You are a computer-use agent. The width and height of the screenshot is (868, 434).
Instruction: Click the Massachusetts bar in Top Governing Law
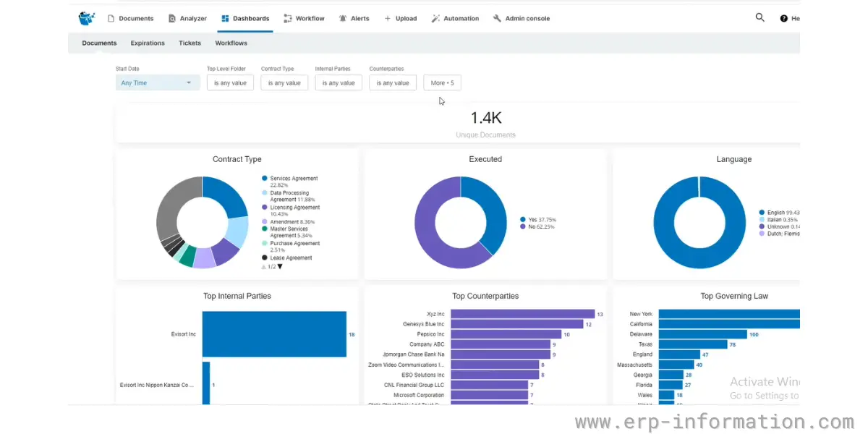click(x=676, y=365)
